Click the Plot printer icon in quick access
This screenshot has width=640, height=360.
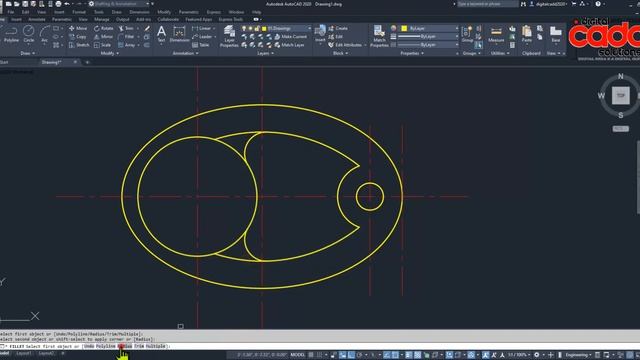tap(58, 4)
